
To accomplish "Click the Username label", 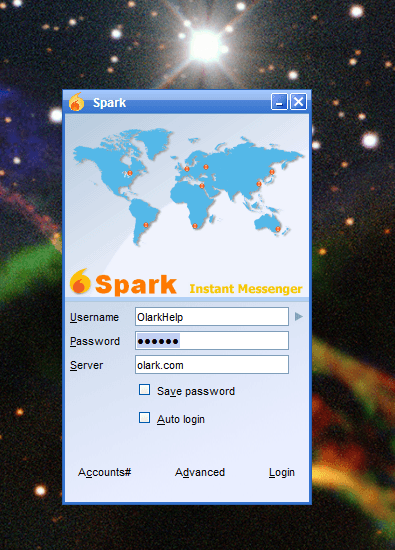I will [x=94, y=317].
